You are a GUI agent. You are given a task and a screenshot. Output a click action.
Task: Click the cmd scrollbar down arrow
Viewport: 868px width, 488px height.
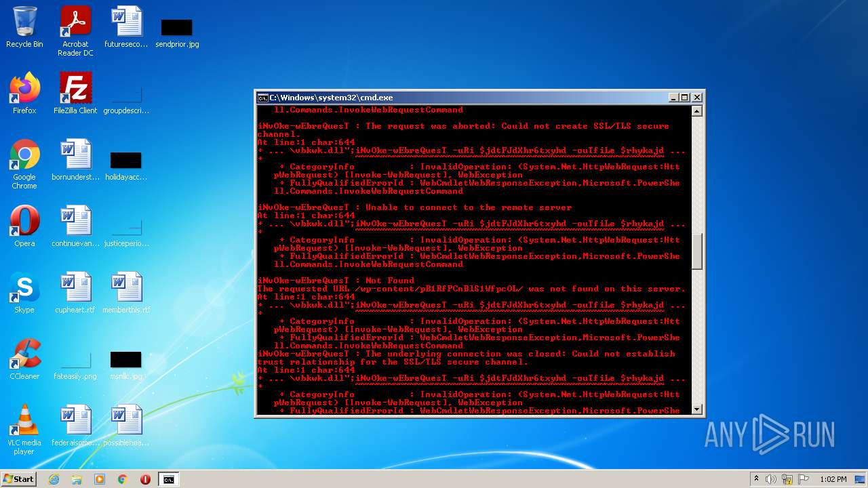tap(696, 409)
